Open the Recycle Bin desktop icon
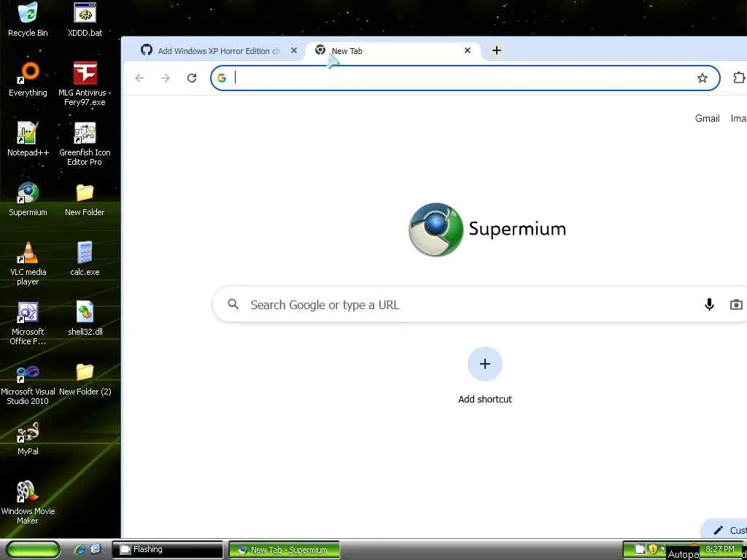 click(28, 19)
